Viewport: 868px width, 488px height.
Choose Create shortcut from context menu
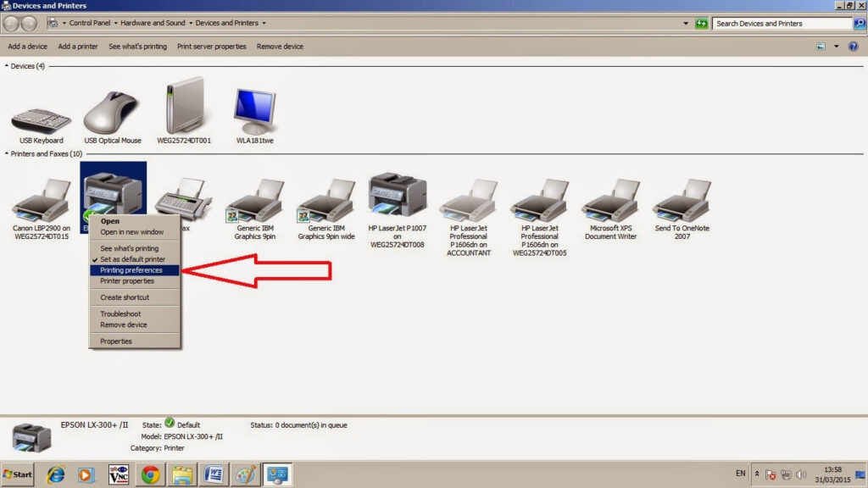click(135, 297)
